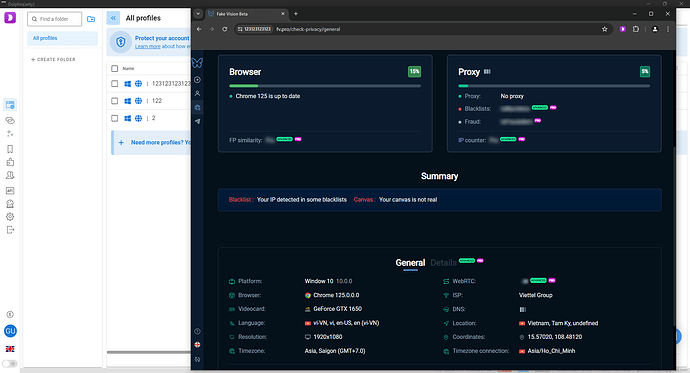Bookmark this page with star icon
This screenshot has width=690, height=373.
click(605, 29)
